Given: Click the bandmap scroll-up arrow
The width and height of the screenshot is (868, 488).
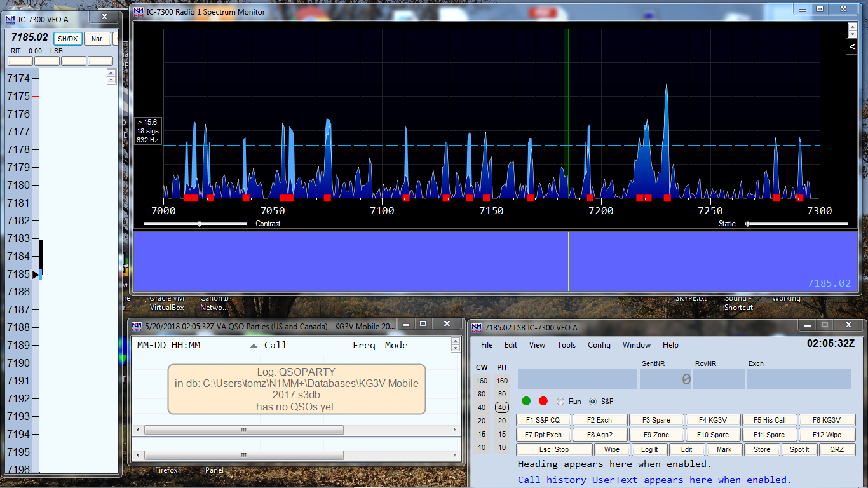Looking at the screenshot, I should click(x=111, y=71).
